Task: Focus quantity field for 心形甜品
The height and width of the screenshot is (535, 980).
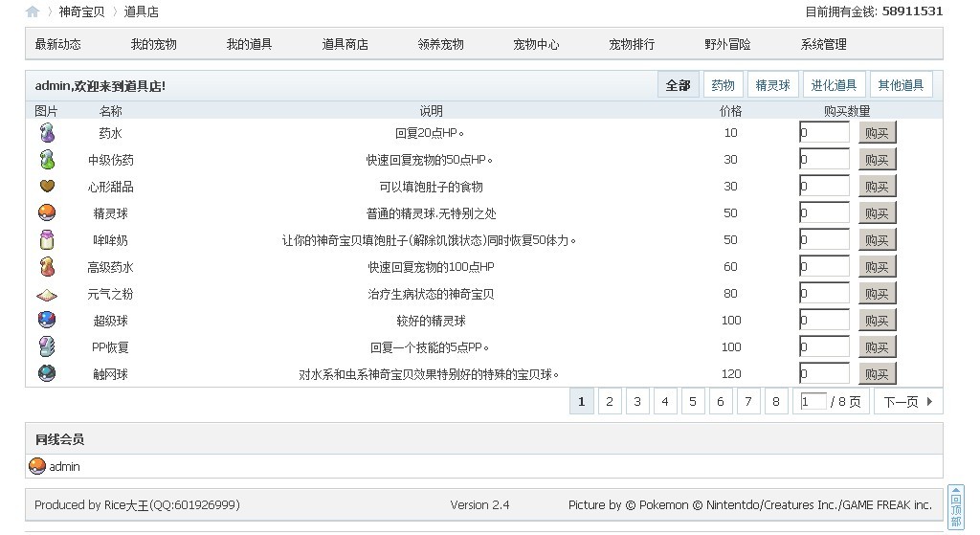Action: [x=824, y=187]
